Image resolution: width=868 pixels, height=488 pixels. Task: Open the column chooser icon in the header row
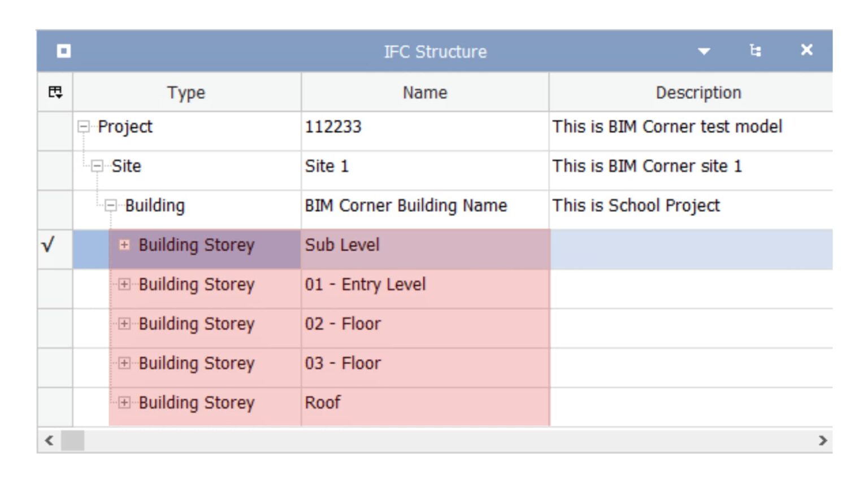(54, 92)
